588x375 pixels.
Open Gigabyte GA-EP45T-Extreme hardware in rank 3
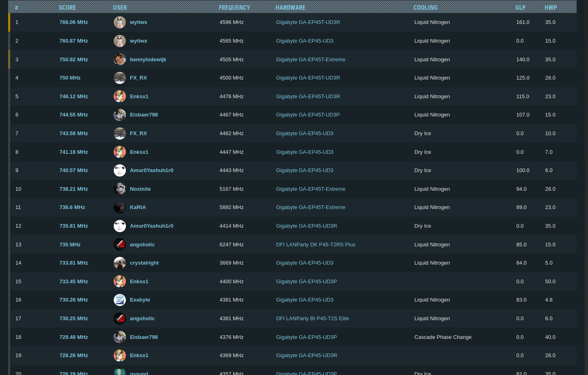click(x=311, y=59)
